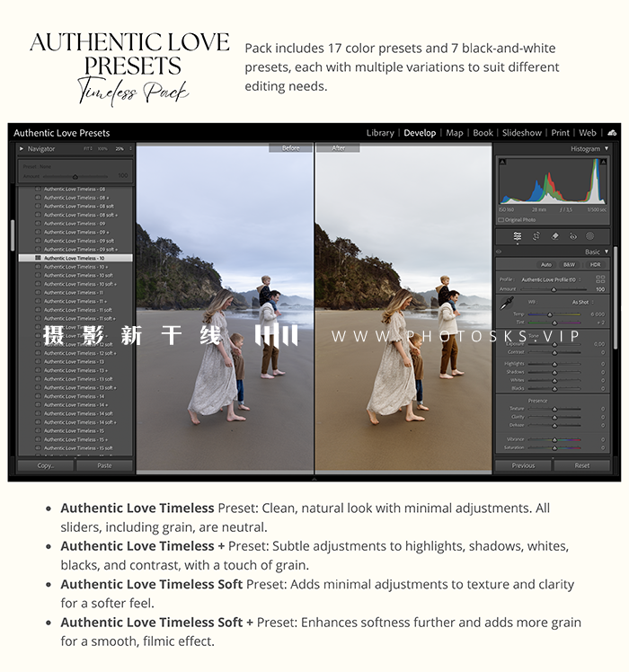
Task: Switch to the Web module
Action: pos(588,133)
